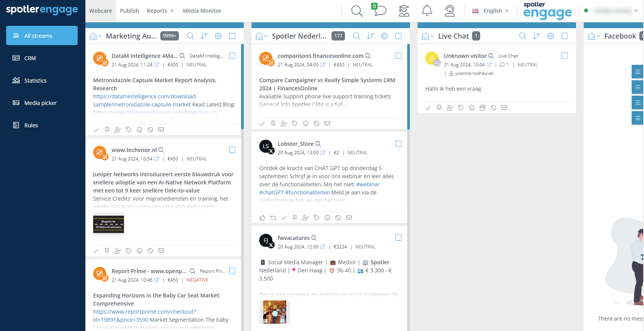Expand the Reports menu dropdown
The width and height of the screenshot is (644, 331).
pyautogui.click(x=160, y=11)
